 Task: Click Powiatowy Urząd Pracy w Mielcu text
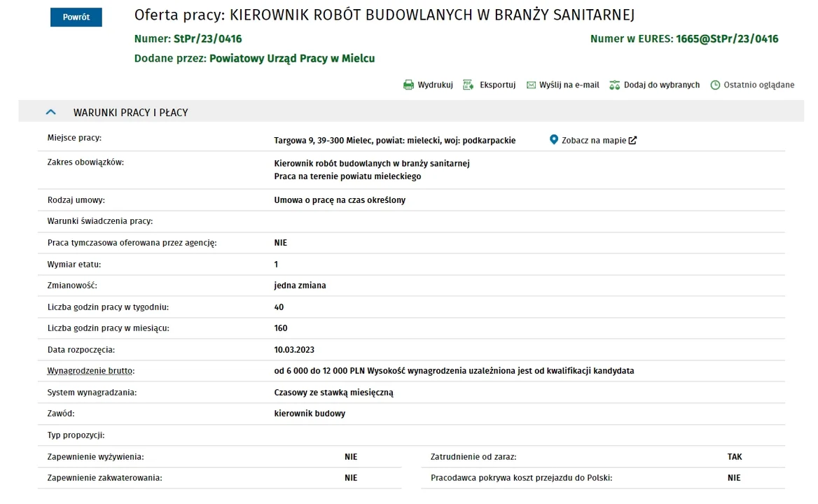coord(291,59)
